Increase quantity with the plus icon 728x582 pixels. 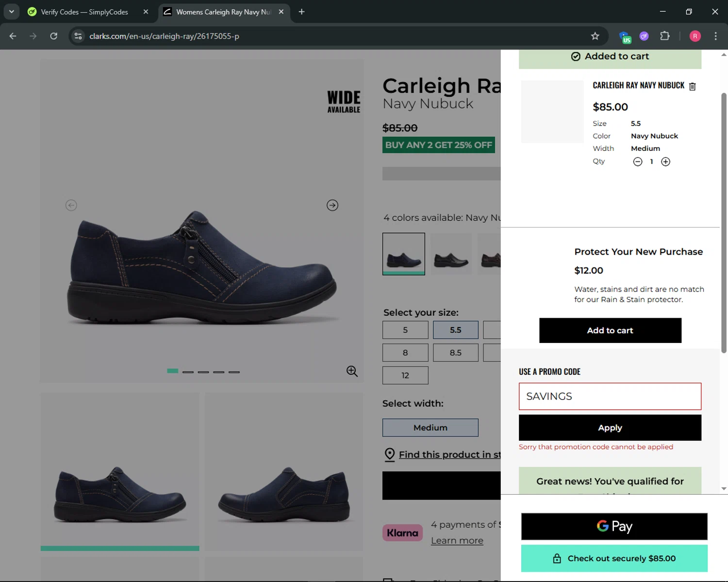pyautogui.click(x=666, y=162)
